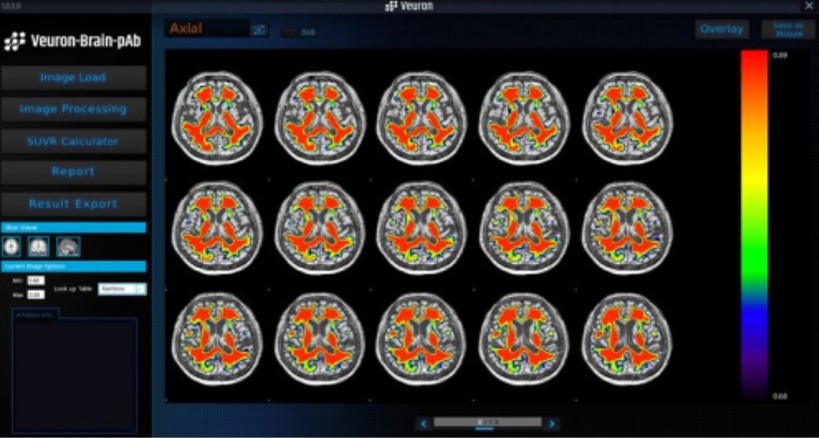This screenshot has height=438, width=819.
Task: Open the Image Load menu
Action: pyautogui.click(x=73, y=78)
